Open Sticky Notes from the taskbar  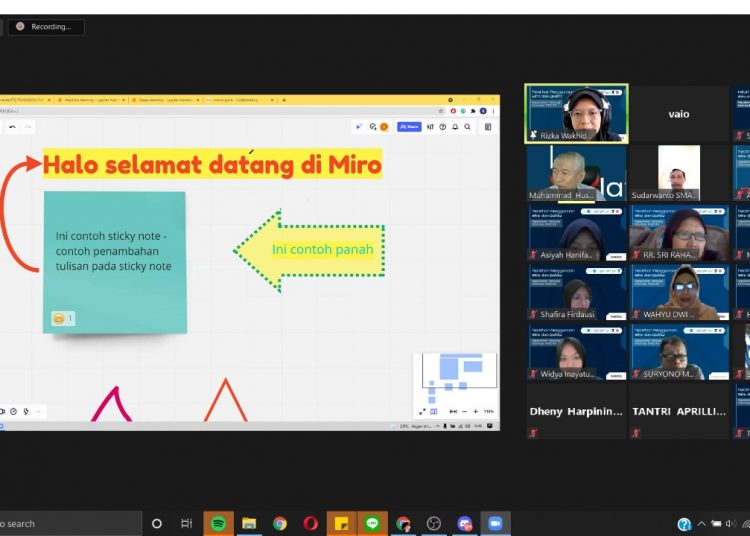(x=342, y=524)
